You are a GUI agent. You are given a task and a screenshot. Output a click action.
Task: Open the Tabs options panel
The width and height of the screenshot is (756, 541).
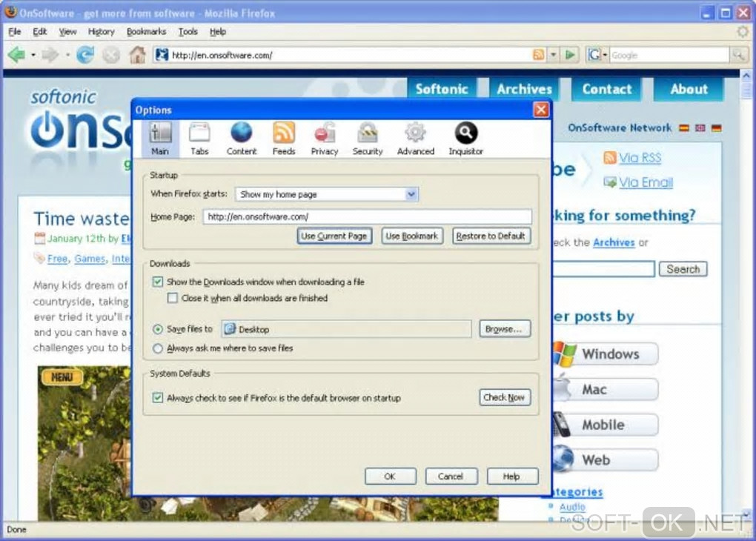199,139
